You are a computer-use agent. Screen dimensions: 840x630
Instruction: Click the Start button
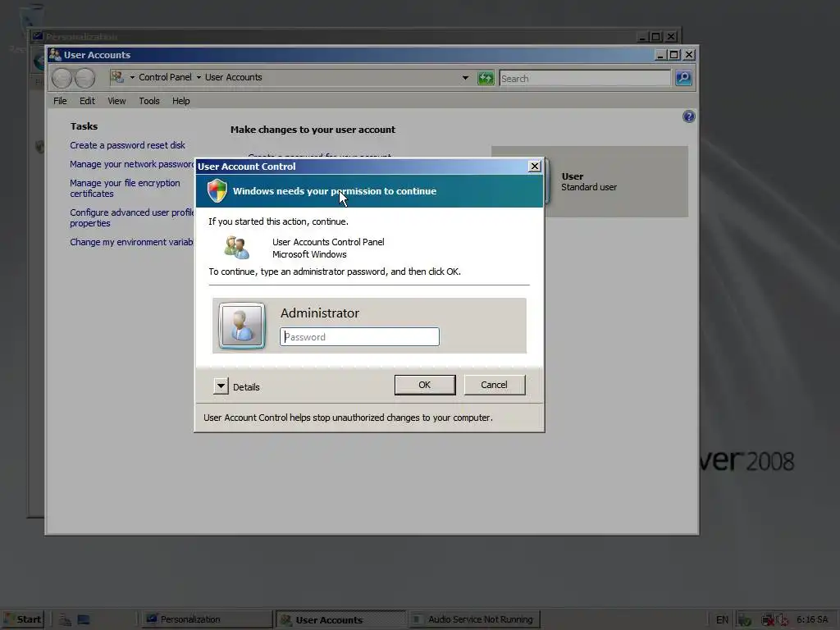[x=21, y=619]
